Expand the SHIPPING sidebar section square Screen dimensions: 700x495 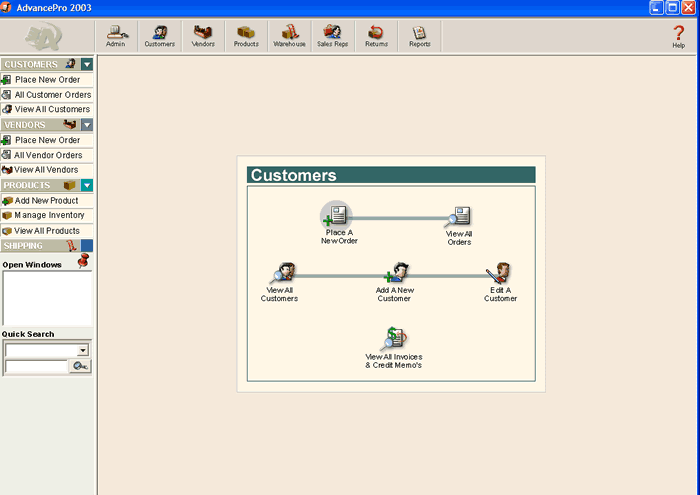pos(87,245)
